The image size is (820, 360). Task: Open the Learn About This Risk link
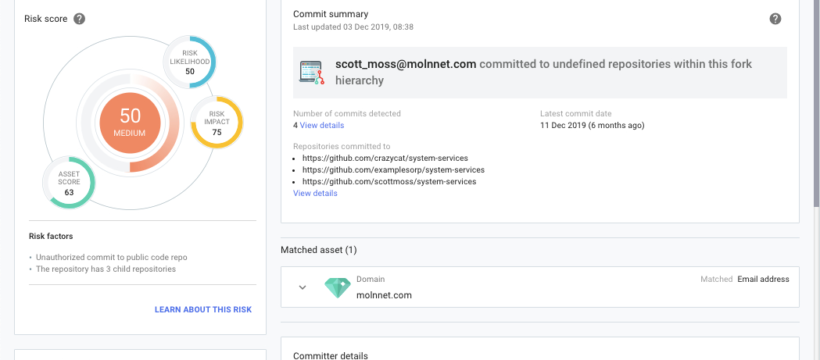[203, 310]
